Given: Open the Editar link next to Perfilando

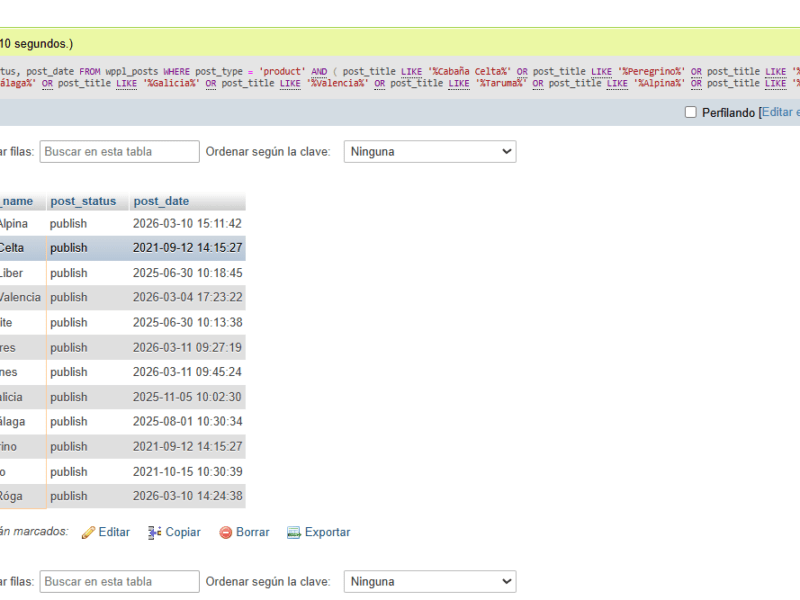Looking at the screenshot, I should 780,112.
